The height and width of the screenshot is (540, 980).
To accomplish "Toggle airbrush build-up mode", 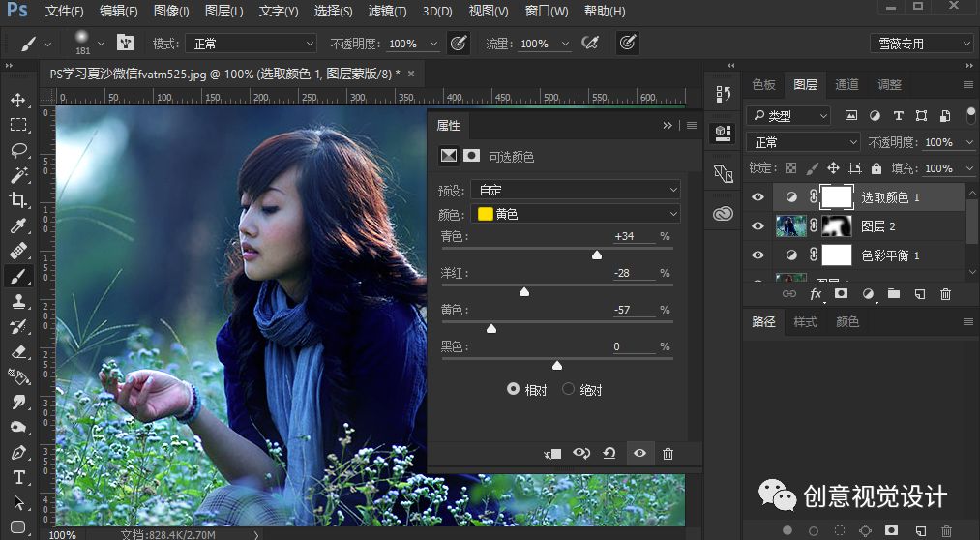I will pyautogui.click(x=590, y=44).
